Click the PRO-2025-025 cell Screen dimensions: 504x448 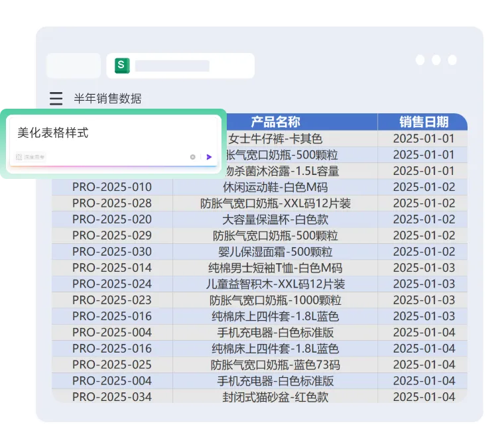coord(112,364)
